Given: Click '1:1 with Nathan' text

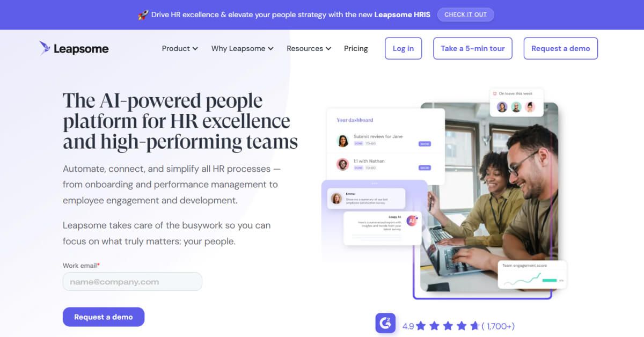Looking at the screenshot, I should 369,161.
